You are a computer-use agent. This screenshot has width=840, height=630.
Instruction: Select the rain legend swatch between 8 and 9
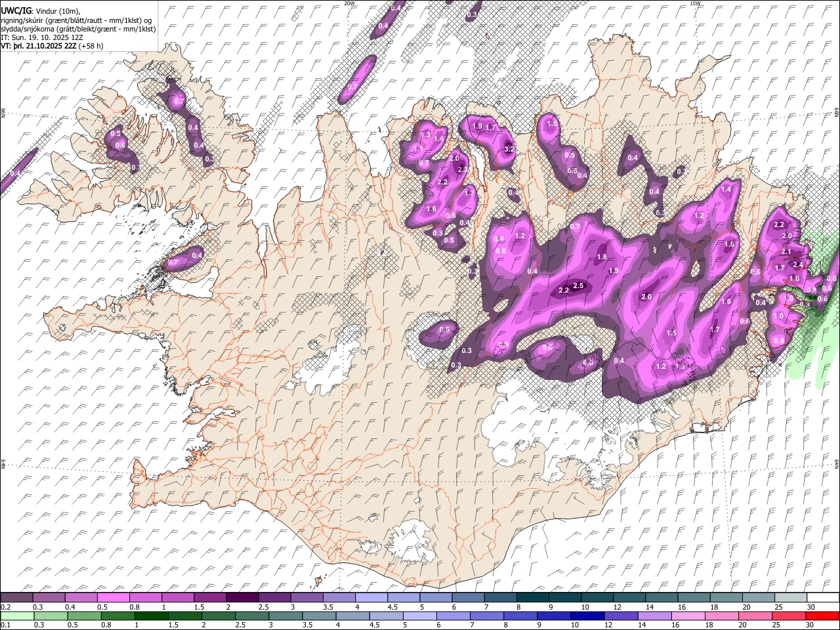[520, 616]
